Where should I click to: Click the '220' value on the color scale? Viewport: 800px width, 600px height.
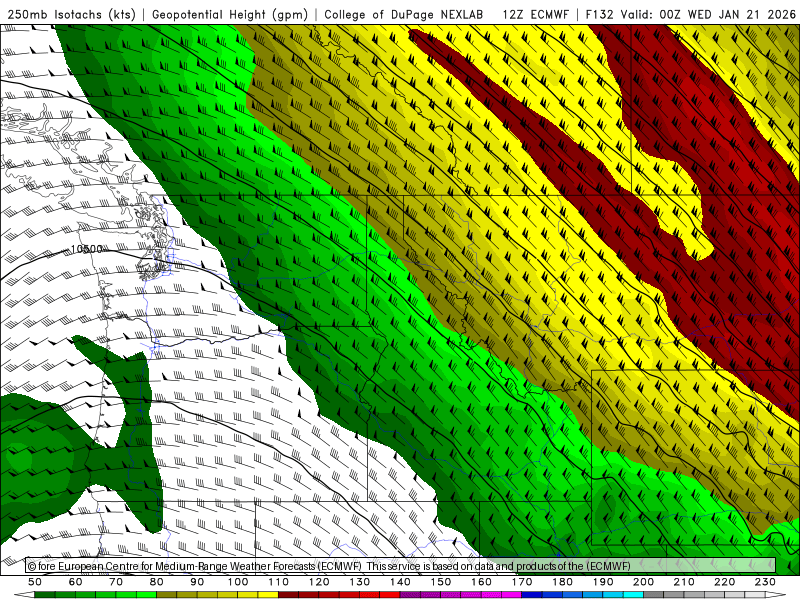coord(725,582)
